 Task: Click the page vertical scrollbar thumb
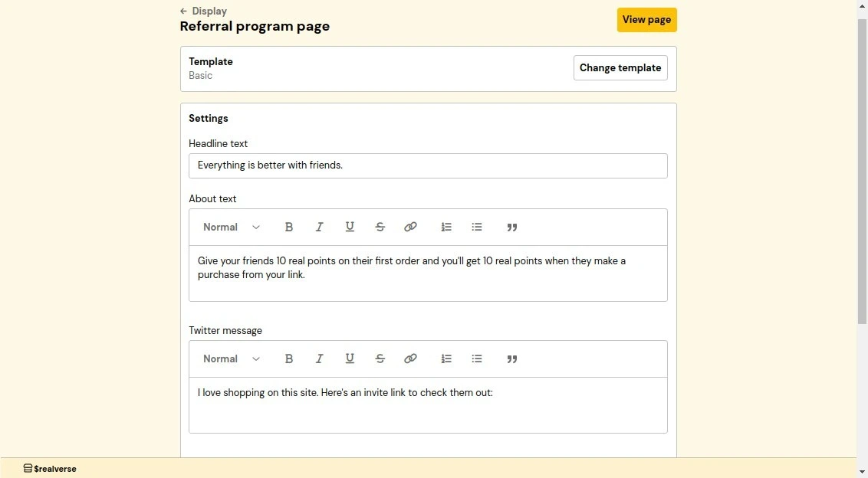point(862,171)
